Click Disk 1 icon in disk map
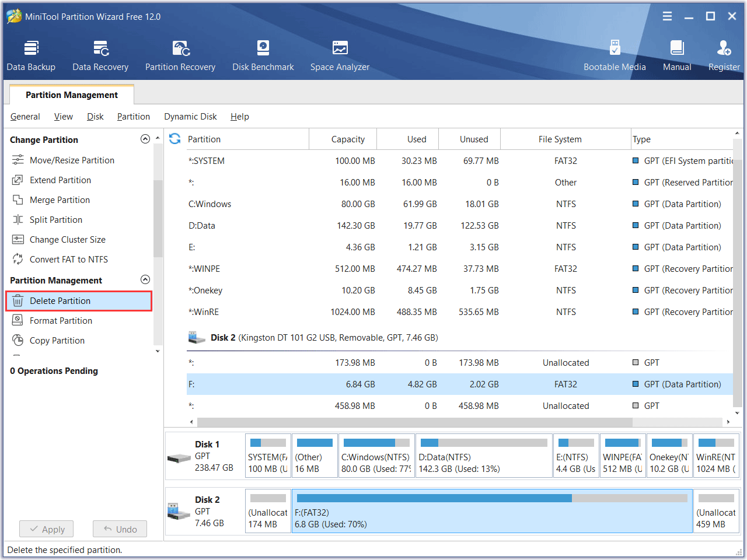 179,458
